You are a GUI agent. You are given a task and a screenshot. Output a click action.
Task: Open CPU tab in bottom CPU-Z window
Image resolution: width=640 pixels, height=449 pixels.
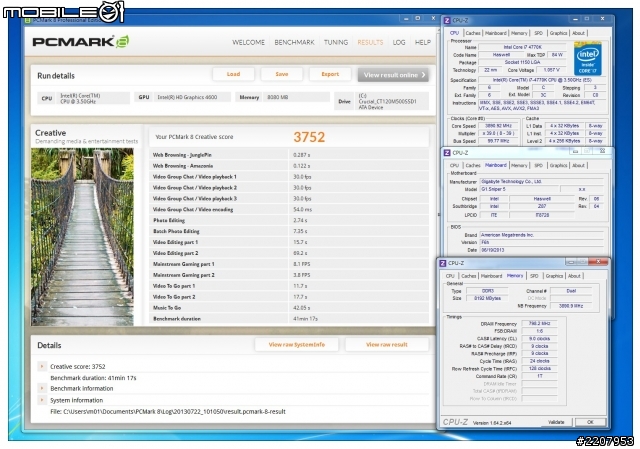point(450,276)
